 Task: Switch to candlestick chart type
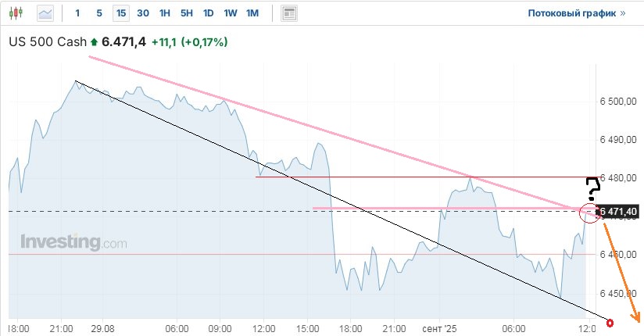point(17,13)
